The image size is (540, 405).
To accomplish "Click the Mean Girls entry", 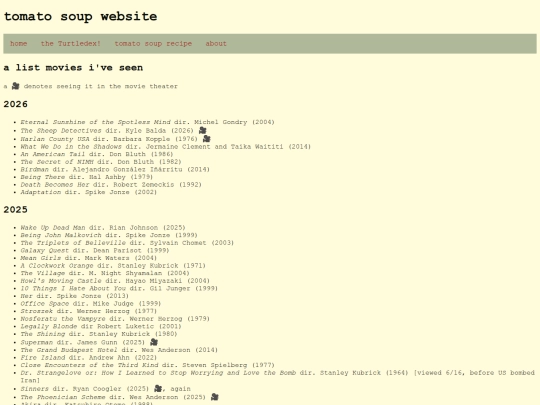I will [x=89, y=258].
